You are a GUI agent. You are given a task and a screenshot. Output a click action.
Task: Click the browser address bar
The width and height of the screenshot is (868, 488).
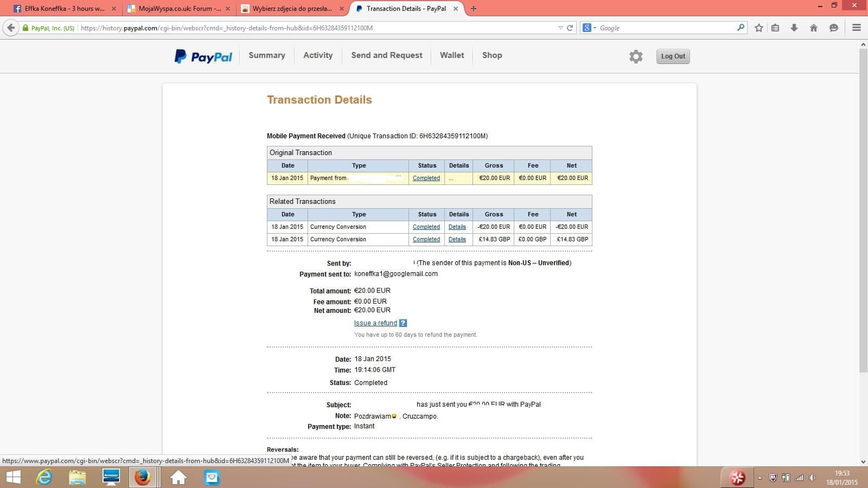coord(317,28)
